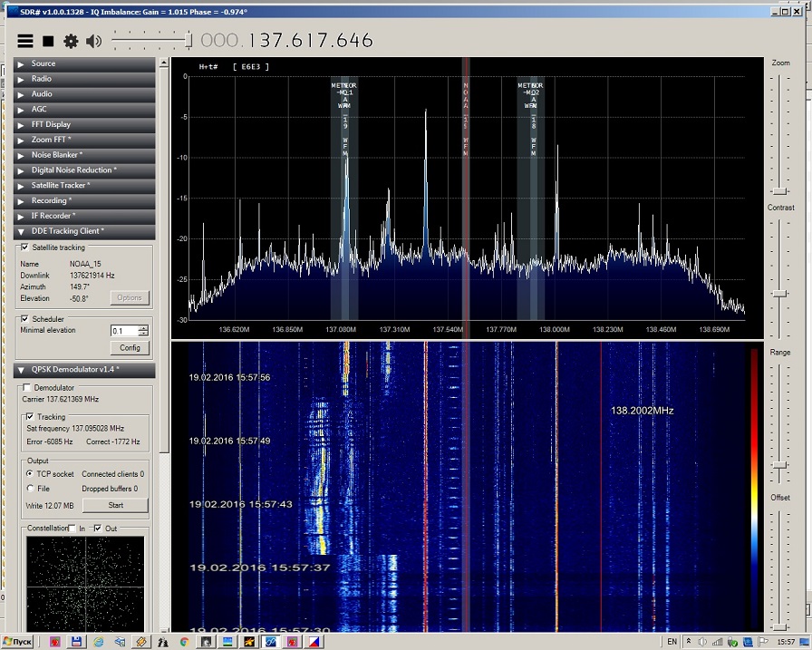Select the TCP socket output option

coord(30,473)
